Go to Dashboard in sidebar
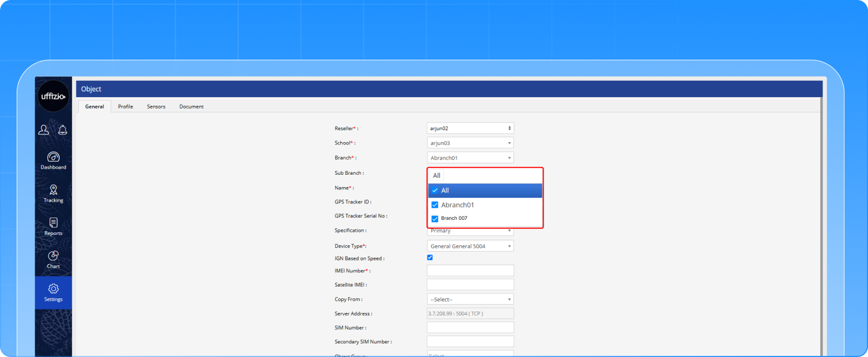 point(53,161)
